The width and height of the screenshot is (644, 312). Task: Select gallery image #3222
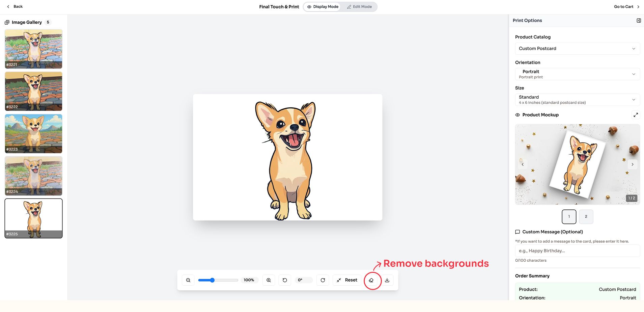(34, 91)
